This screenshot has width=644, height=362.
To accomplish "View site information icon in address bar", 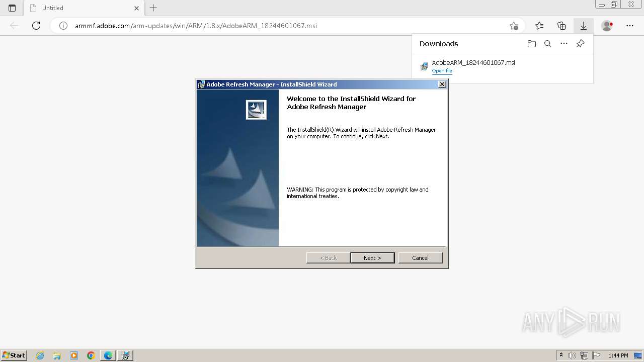I will pos(63,26).
